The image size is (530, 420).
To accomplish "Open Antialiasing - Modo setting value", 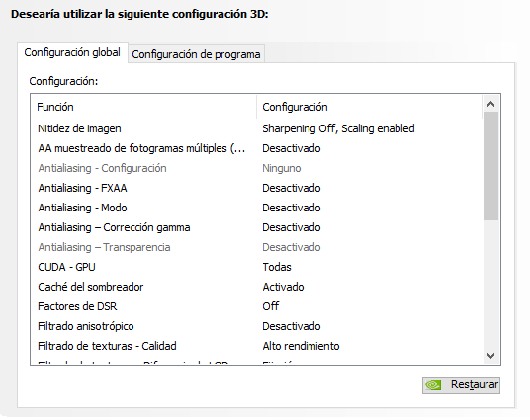I will click(292, 208).
